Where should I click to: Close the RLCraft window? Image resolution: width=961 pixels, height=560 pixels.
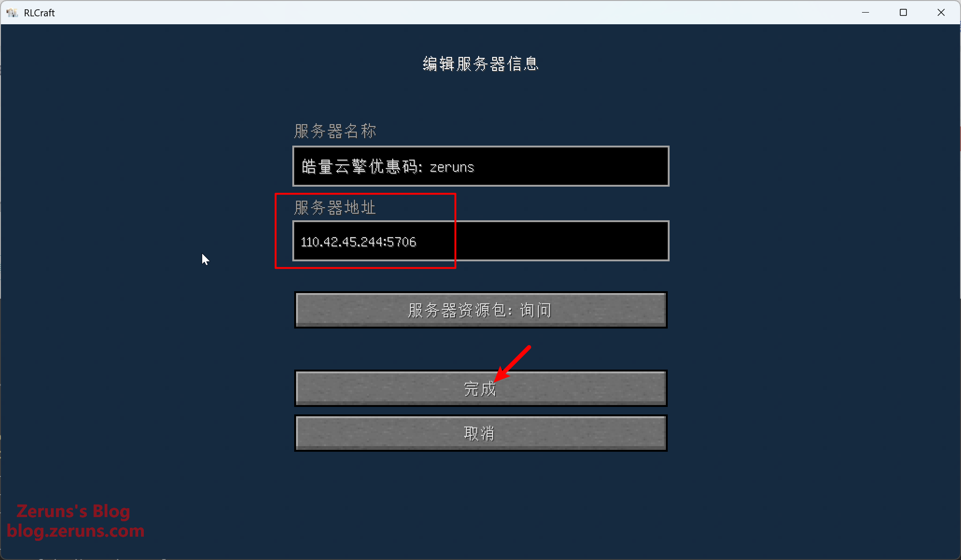tap(941, 13)
